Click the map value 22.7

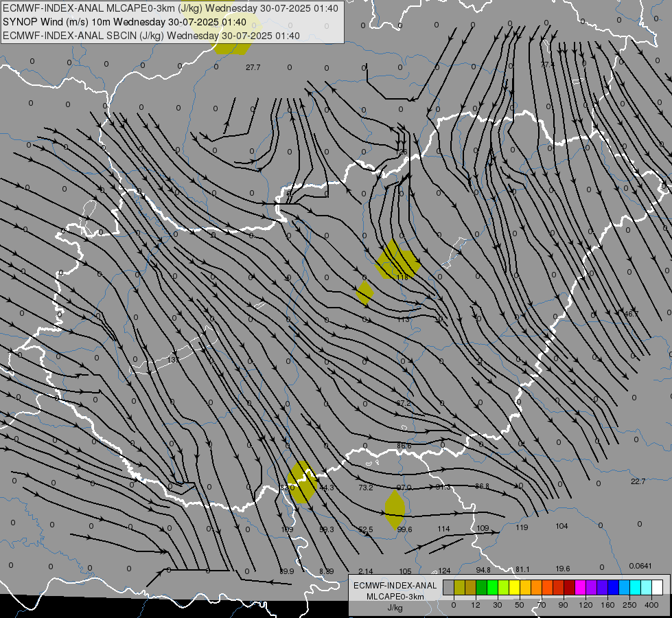point(638,481)
